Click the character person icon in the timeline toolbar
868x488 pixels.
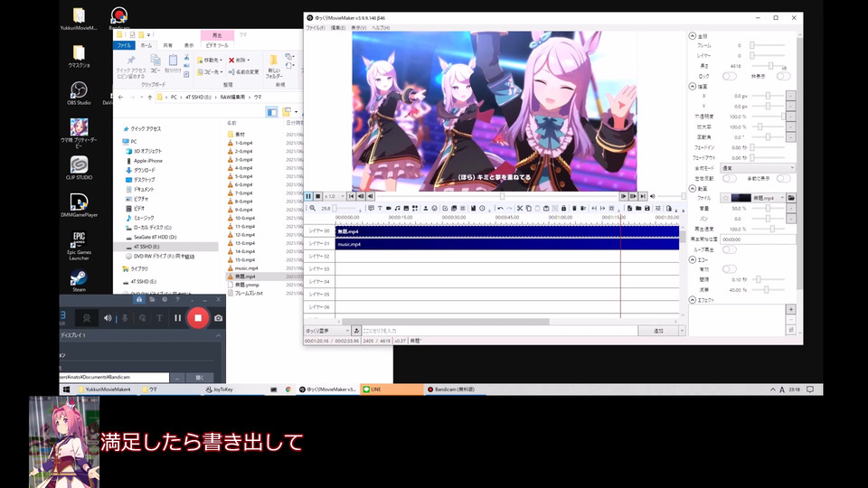(426, 209)
